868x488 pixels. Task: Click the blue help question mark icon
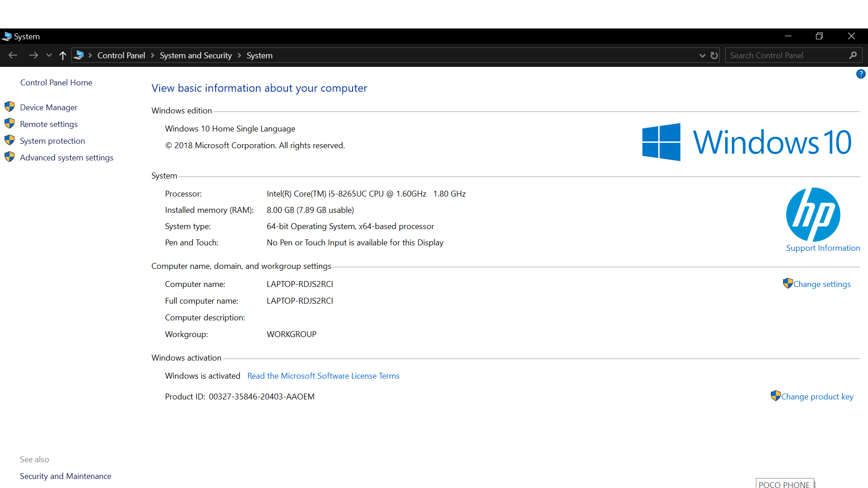[860, 74]
